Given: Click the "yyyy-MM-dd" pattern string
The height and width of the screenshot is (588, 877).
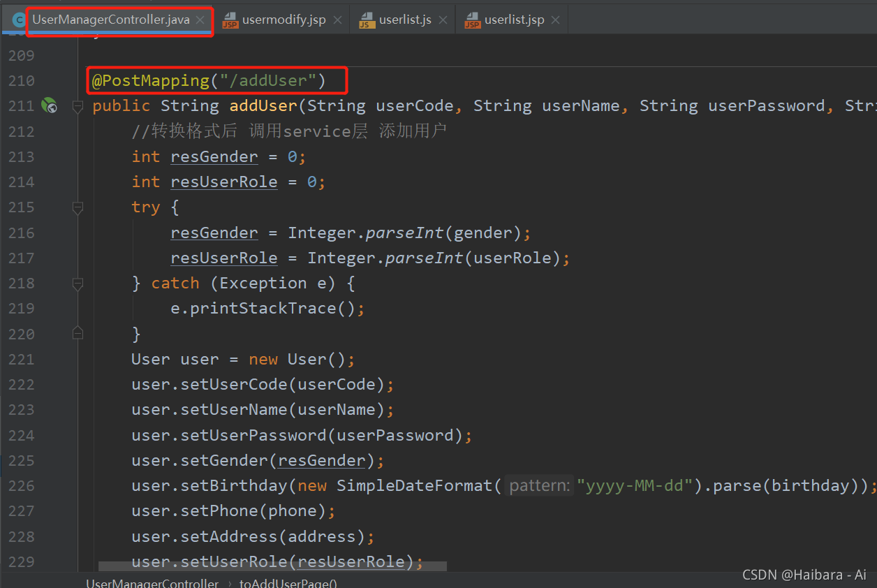Looking at the screenshot, I should point(635,486).
